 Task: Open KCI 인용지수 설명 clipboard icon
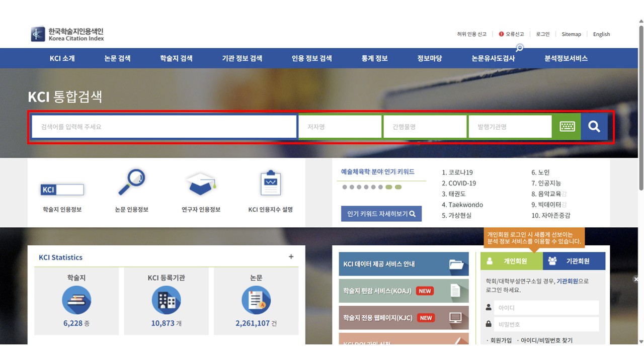[270, 184]
